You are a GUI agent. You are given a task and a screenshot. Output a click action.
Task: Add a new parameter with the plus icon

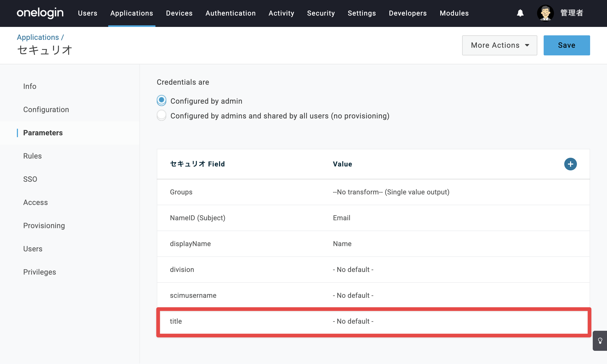(x=570, y=164)
